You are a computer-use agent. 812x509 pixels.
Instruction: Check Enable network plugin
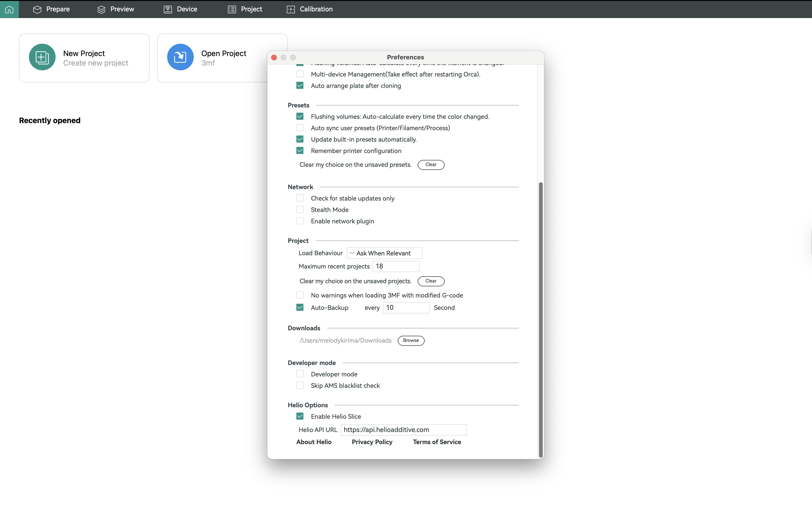click(x=300, y=221)
